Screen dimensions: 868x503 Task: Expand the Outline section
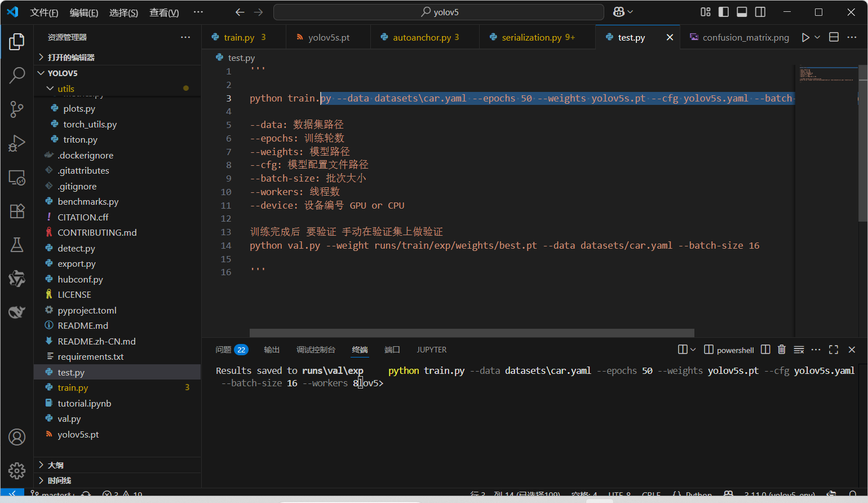117,465
